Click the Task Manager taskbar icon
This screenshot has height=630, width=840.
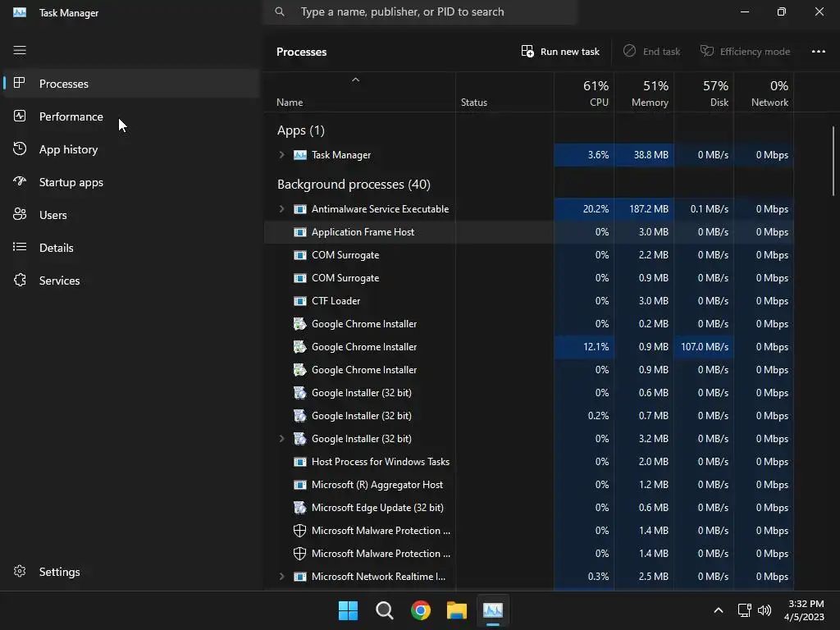[493, 610]
